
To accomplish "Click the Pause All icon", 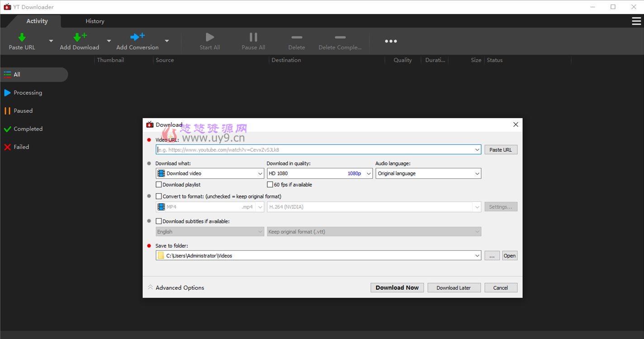I will pyautogui.click(x=253, y=38).
